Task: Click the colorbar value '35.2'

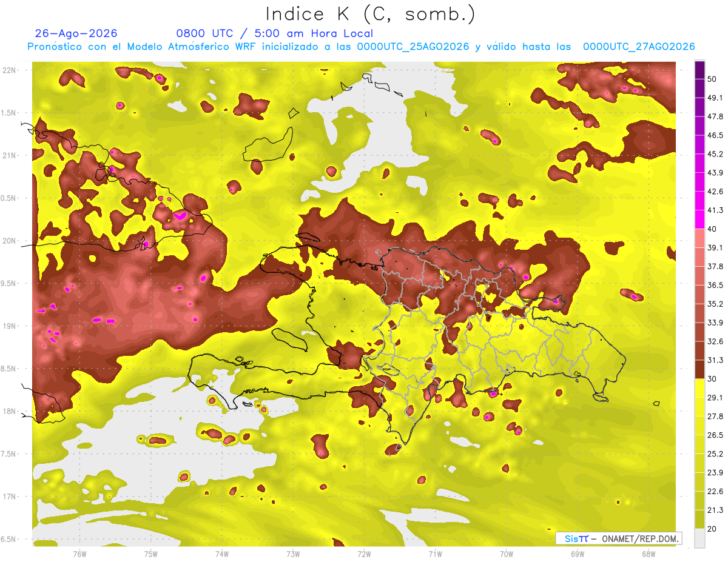Action: coord(715,304)
